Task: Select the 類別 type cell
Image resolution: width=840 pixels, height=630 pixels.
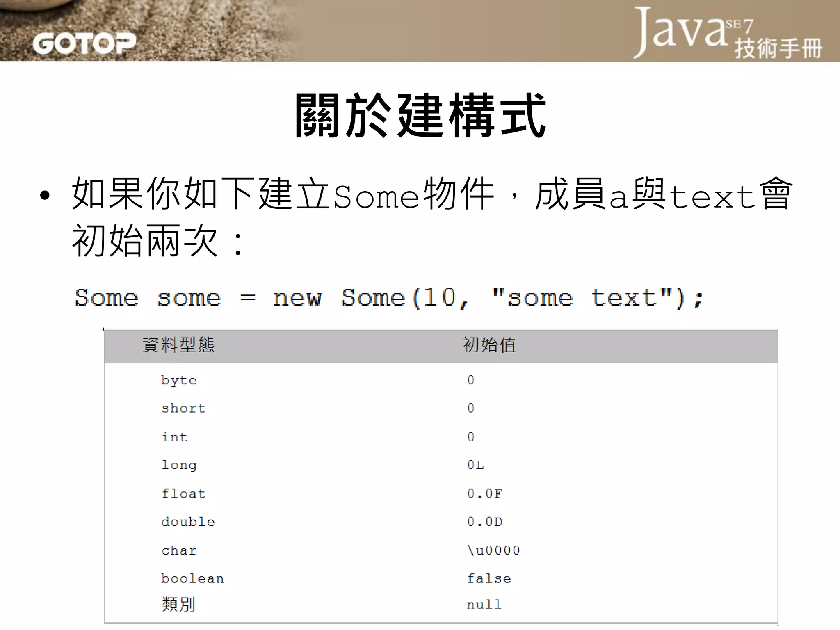Action: click(x=178, y=604)
